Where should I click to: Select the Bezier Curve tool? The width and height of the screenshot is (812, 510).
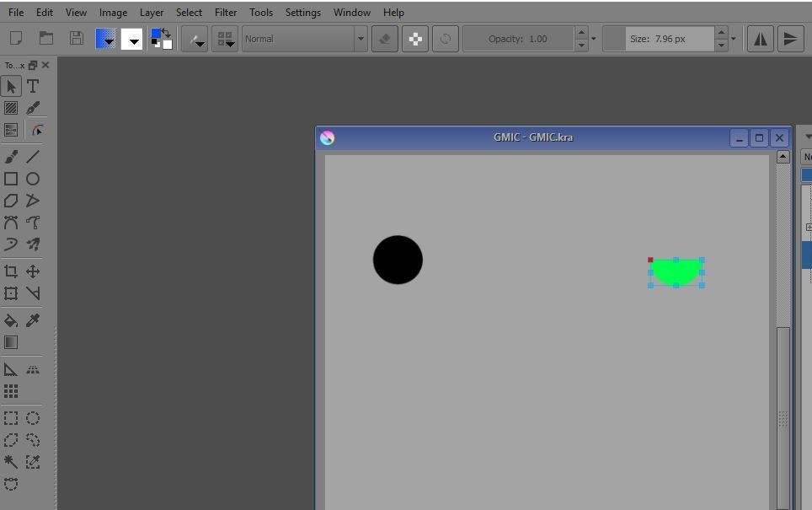11,223
